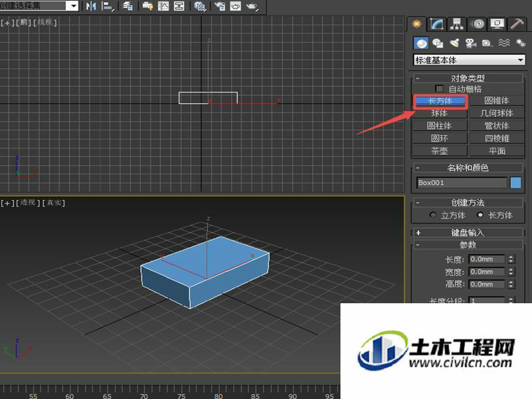Open Render Setup teapot icon
532x399 pixels.
click(x=220, y=6)
